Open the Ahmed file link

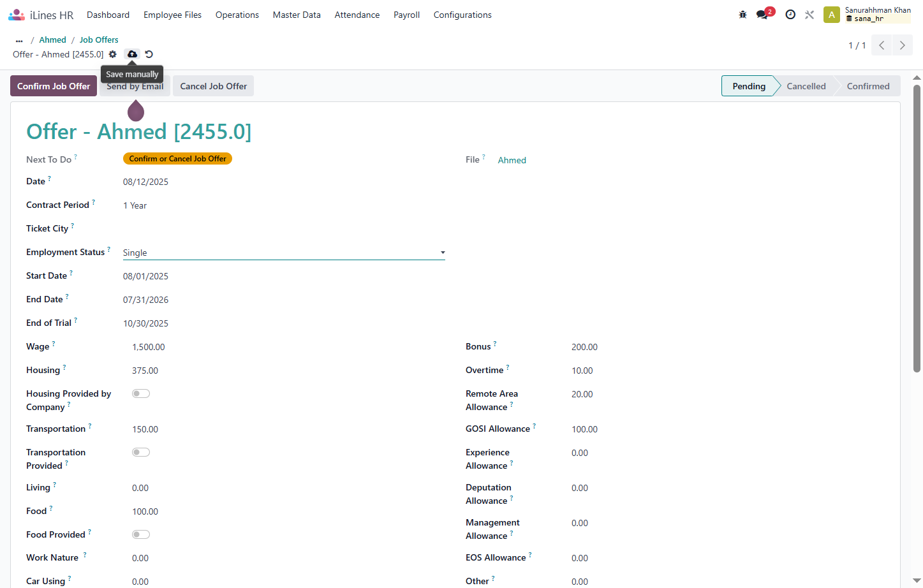[x=512, y=160]
